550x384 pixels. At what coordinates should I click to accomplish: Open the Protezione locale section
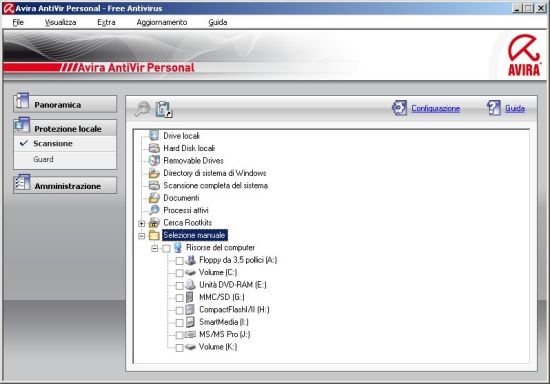coord(65,128)
